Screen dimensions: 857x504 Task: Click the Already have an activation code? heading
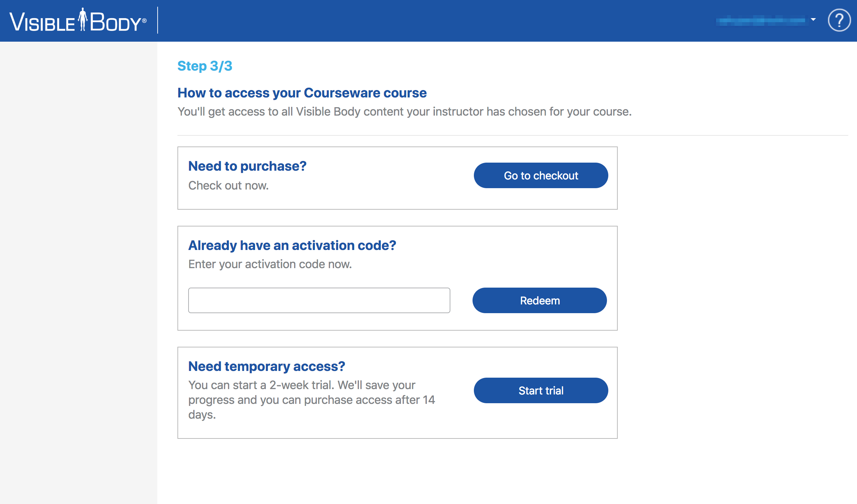(292, 245)
